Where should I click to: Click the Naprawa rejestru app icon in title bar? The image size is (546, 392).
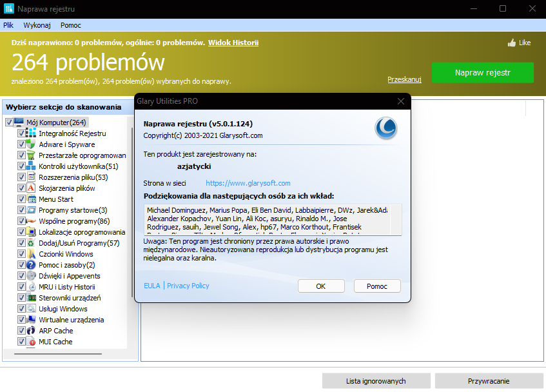click(x=9, y=8)
